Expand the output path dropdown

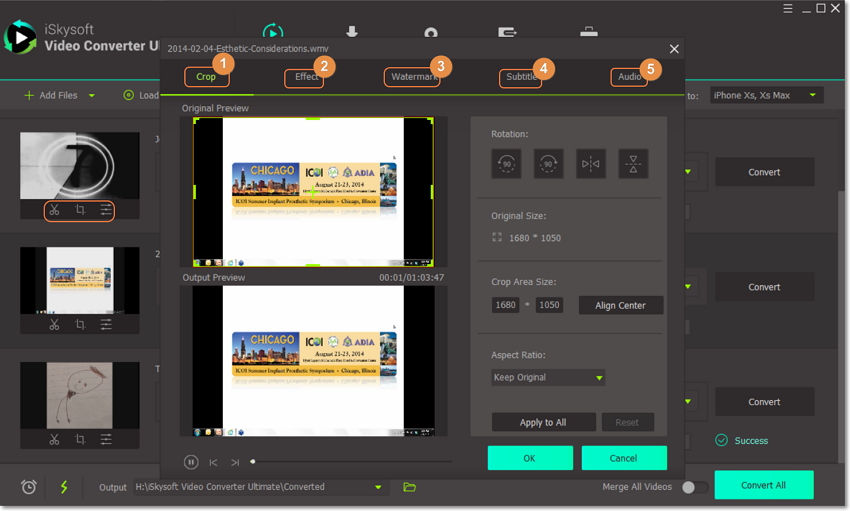[378, 487]
